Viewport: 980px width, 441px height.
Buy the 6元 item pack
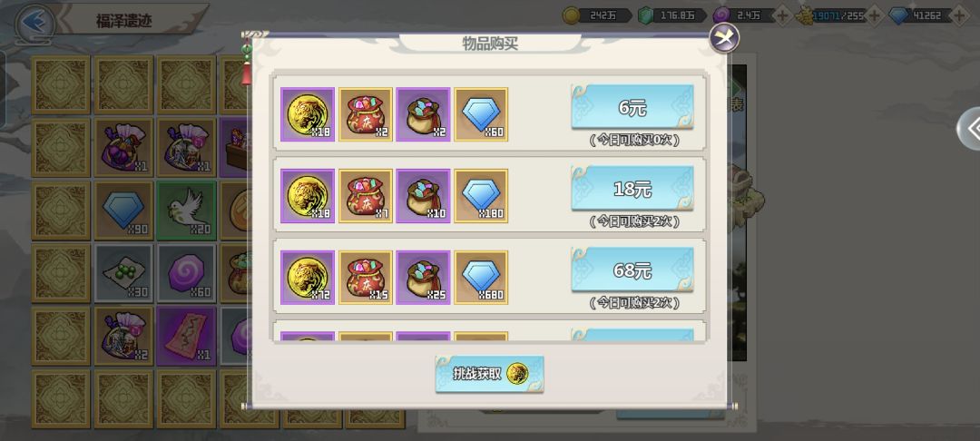[x=632, y=107]
